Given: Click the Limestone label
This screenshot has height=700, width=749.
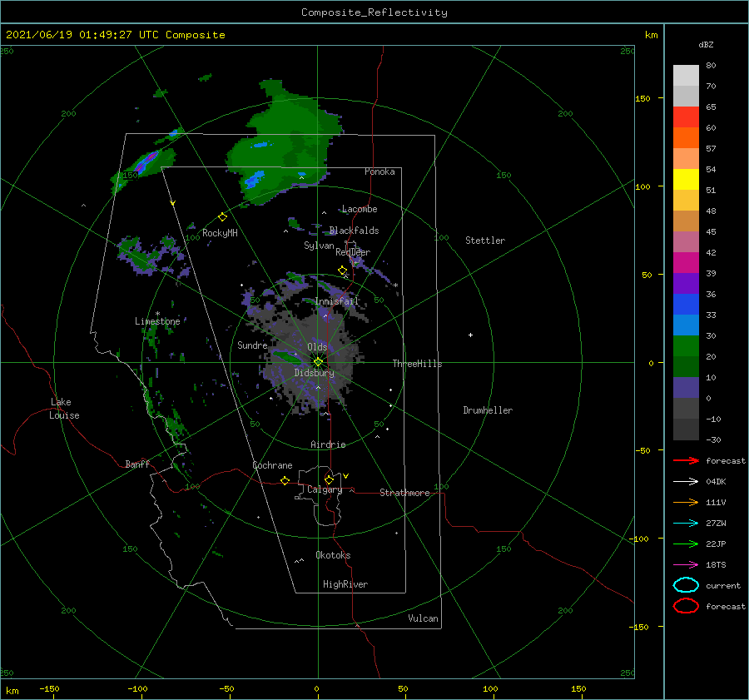Looking at the screenshot, I should 157,321.
